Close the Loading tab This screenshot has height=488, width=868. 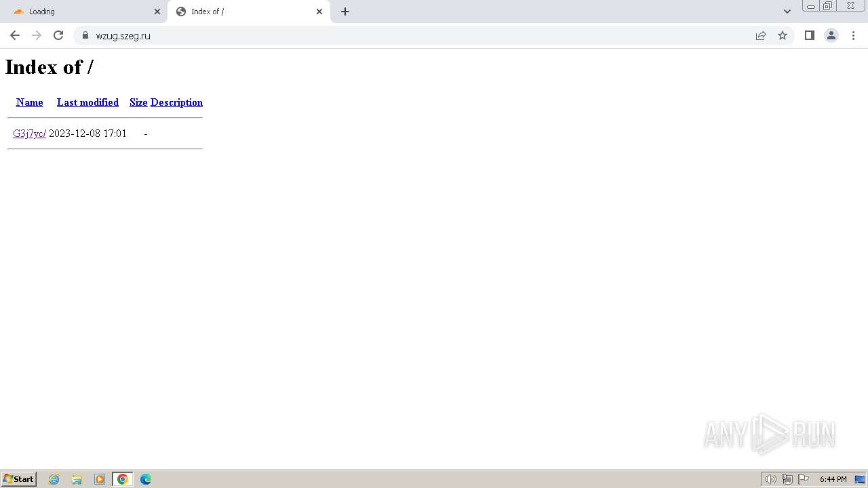coord(157,12)
